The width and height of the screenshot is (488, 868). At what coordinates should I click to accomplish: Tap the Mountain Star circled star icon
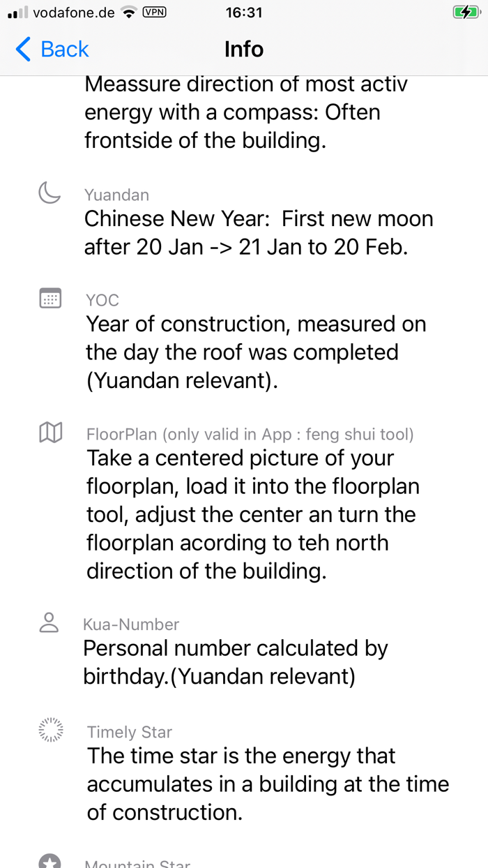click(49, 862)
